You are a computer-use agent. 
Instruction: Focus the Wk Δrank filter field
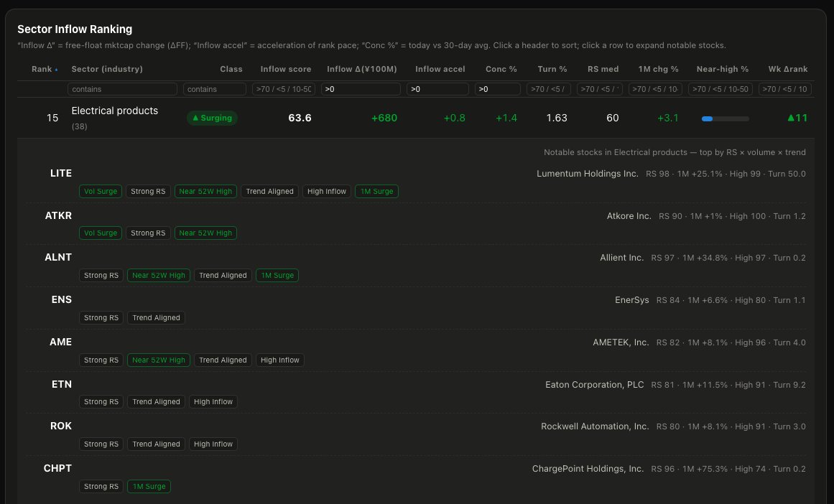pos(785,89)
